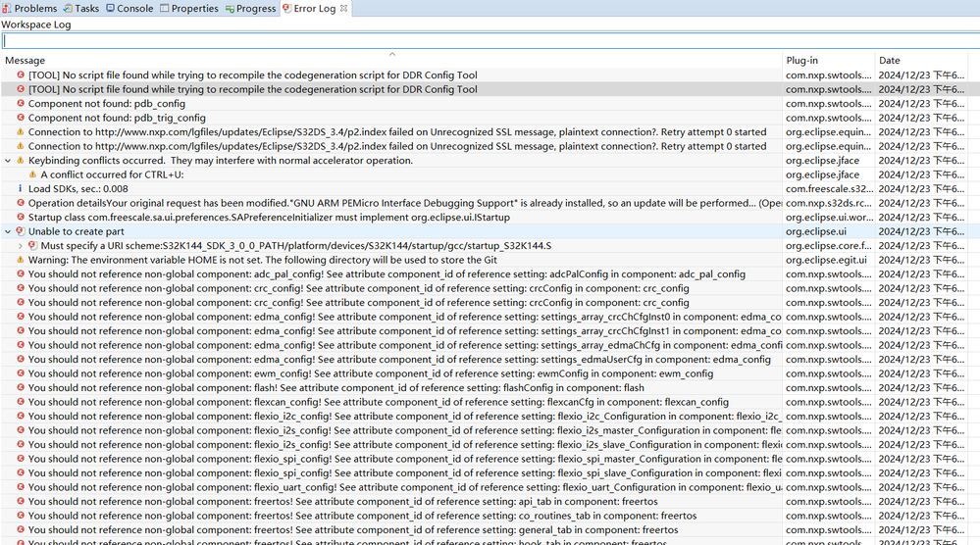Image resolution: width=980 pixels, height=545 pixels.
Task: Click warning icon of conflict for CTRL+U
Action: 32,174
